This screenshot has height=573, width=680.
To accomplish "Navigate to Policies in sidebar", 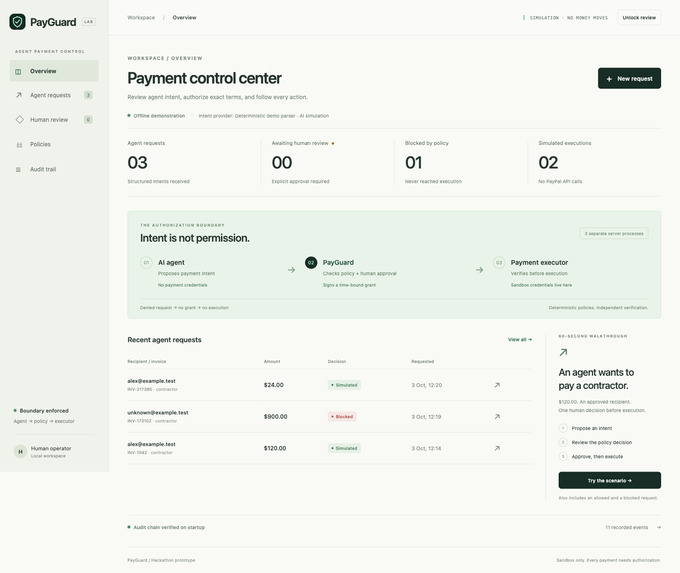I will click(x=54, y=144).
